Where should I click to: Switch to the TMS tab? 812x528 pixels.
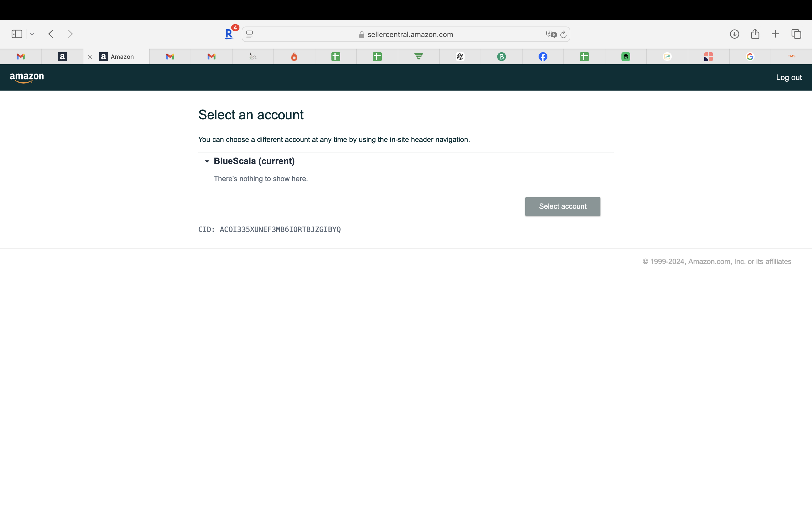(792, 57)
